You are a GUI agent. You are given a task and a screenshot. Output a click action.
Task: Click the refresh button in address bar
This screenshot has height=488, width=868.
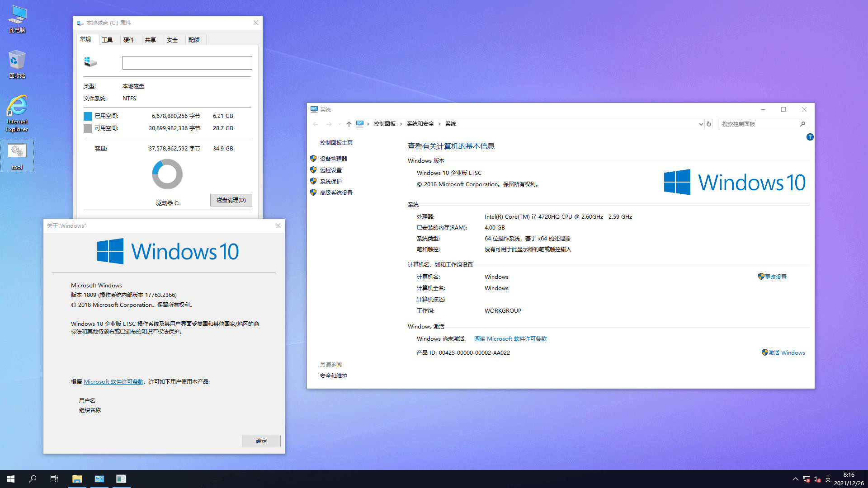[709, 124]
